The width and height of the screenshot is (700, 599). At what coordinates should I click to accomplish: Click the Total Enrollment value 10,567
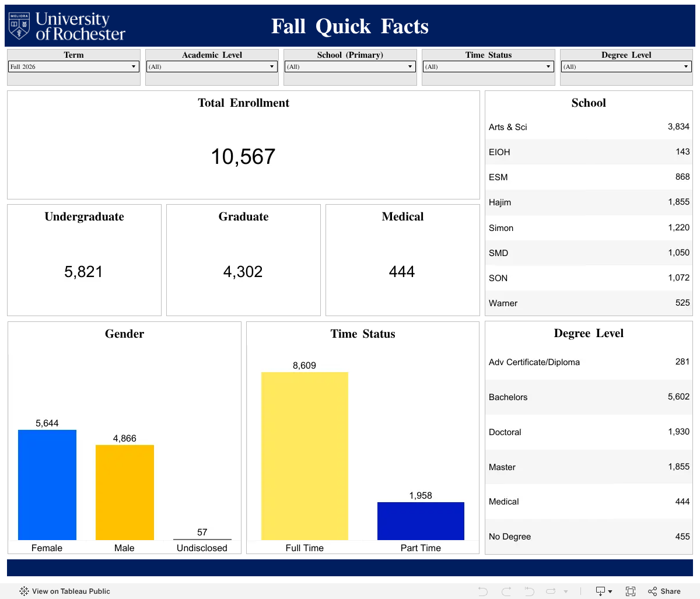[x=243, y=156]
